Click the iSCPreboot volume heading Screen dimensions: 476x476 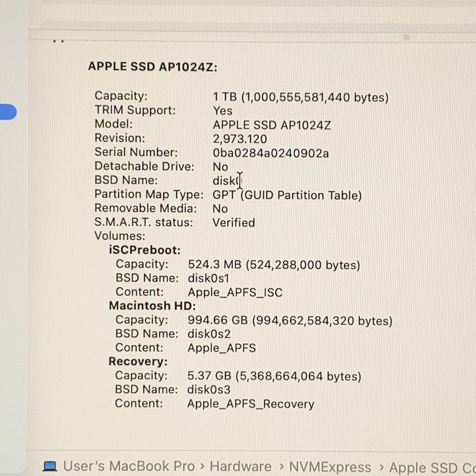click(x=145, y=250)
